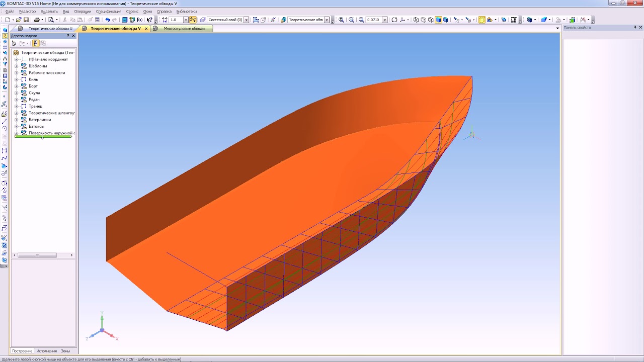644x362 pixels.
Task: Open print preview icon in toolbar
Action: 51,20
